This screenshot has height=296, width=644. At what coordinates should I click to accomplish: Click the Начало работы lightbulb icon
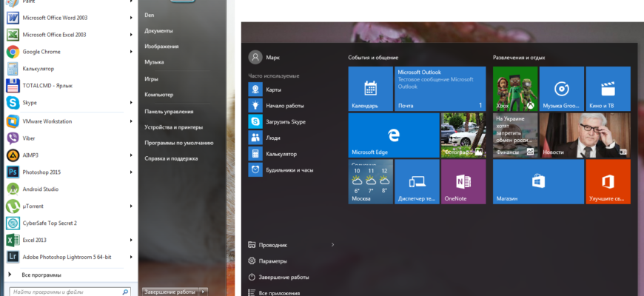(255, 106)
